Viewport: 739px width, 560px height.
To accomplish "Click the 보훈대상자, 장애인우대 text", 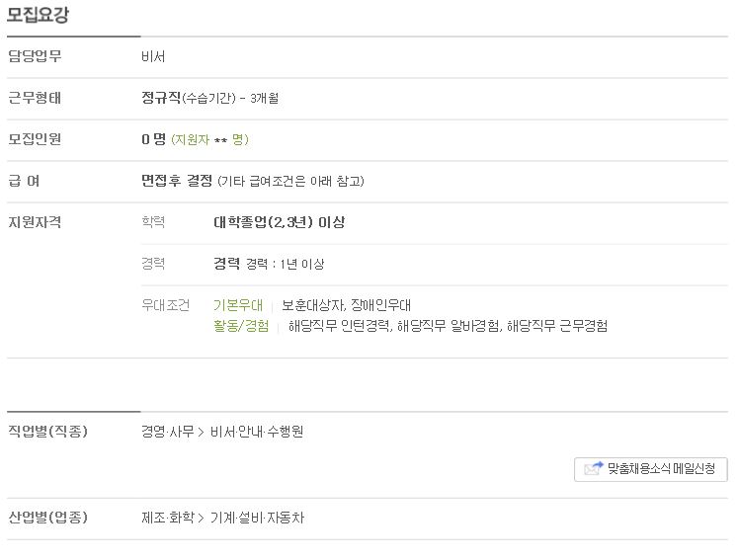I will [346, 305].
